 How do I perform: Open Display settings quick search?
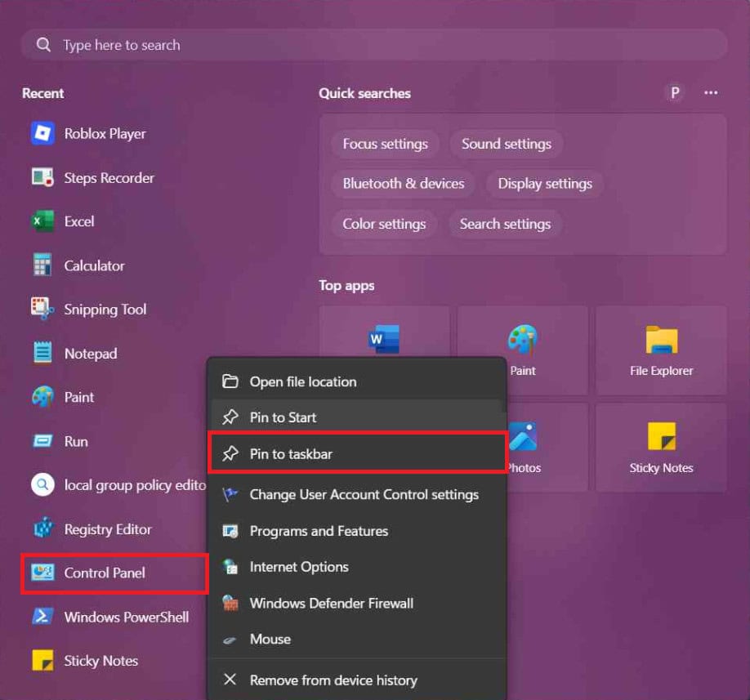pyautogui.click(x=545, y=184)
